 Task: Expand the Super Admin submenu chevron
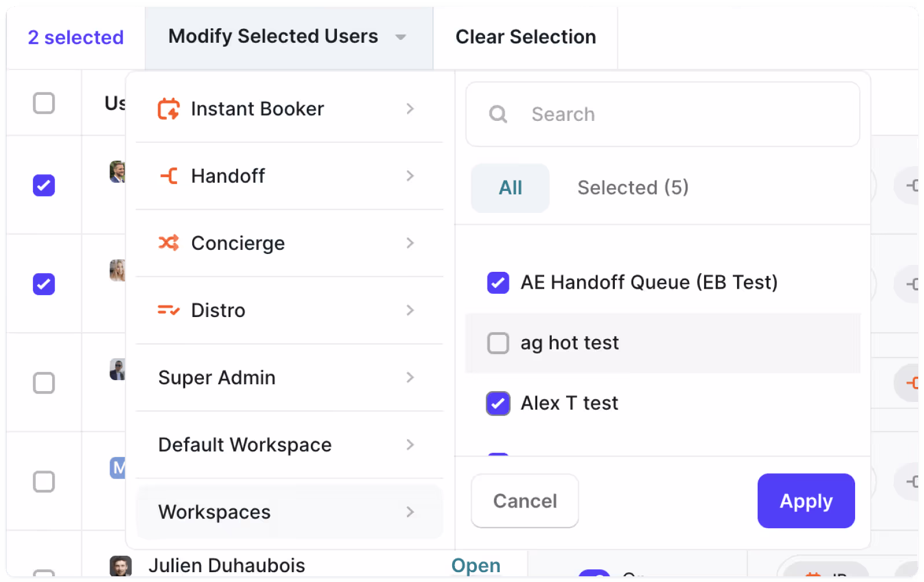point(410,378)
